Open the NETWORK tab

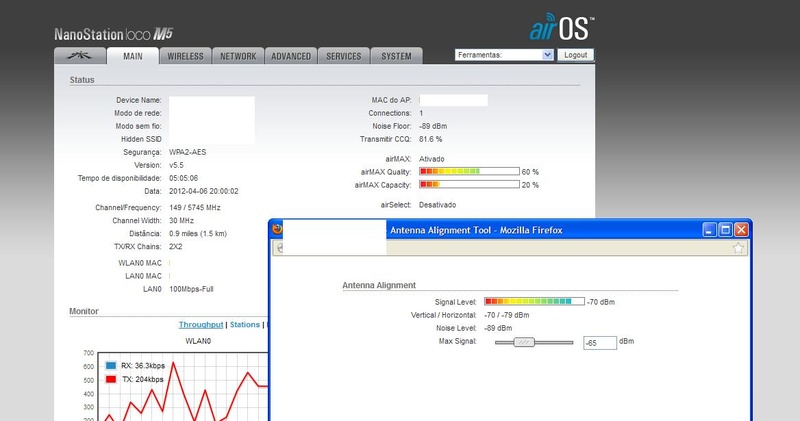pos(238,56)
